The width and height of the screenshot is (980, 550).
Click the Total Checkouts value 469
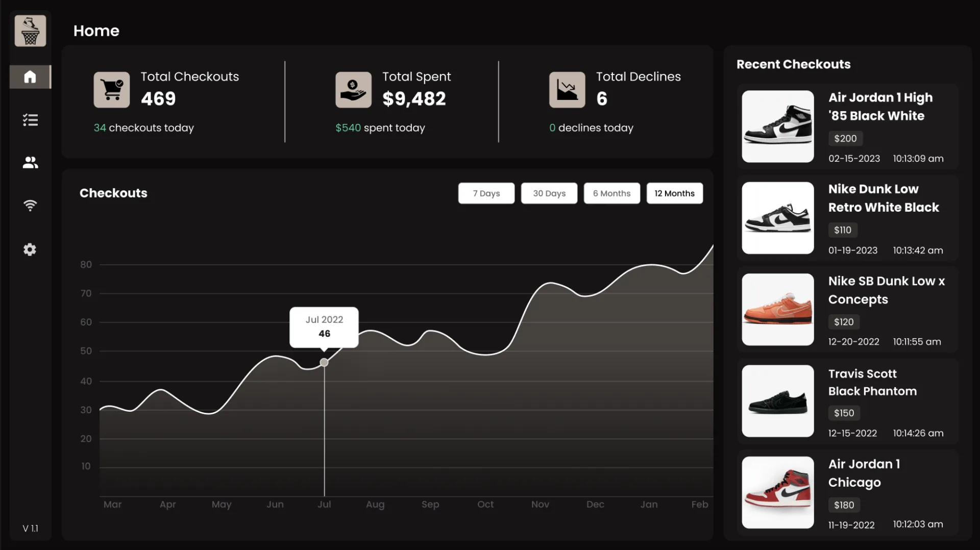158,98
